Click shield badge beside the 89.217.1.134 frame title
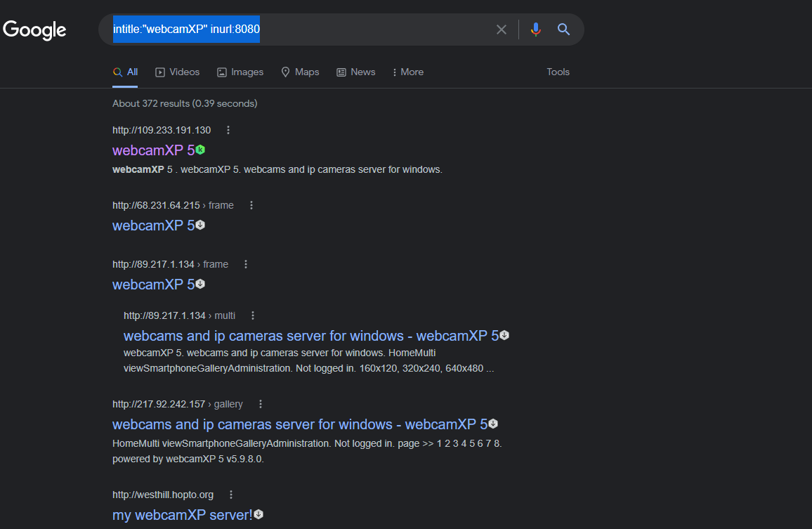The height and width of the screenshot is (529, 812). pyautogui.click(x=200, y=284)
